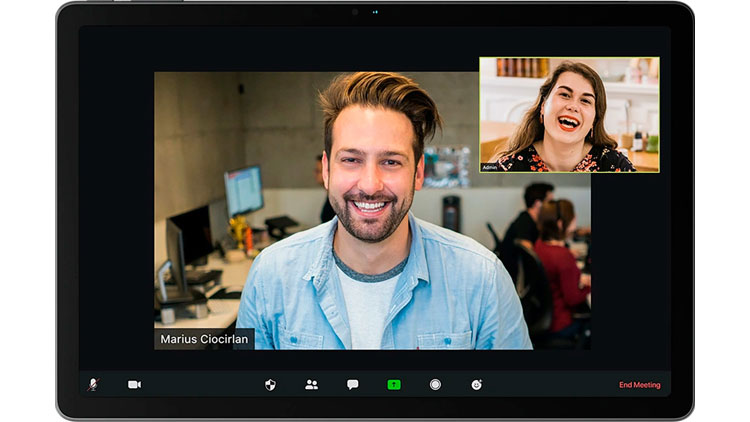The height and width of the screenshot is (422, 750).
Task: Open the Security shield options
Action: (270, 384)
